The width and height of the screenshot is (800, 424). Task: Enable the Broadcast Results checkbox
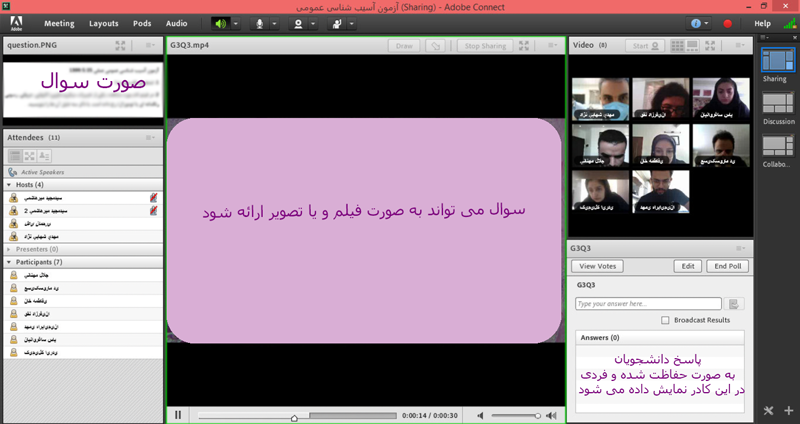tap(666, 320)
